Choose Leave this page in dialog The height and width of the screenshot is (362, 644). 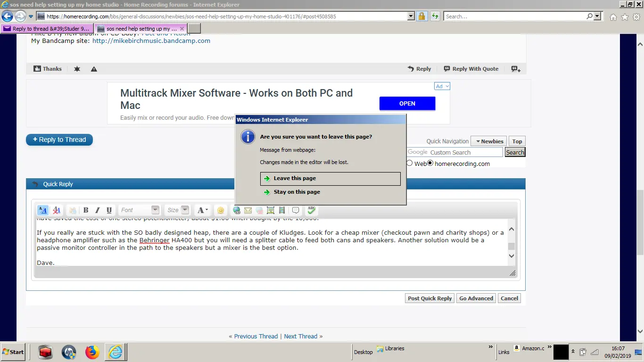330,179
